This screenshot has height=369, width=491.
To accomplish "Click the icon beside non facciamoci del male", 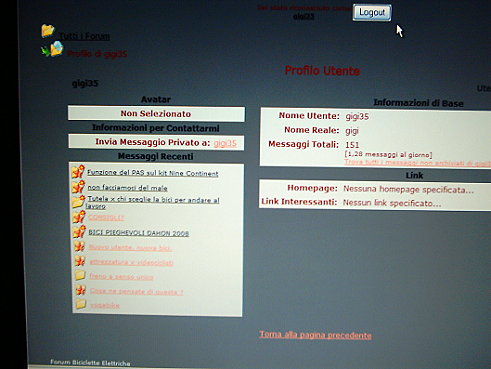I will tap(79, 187).
